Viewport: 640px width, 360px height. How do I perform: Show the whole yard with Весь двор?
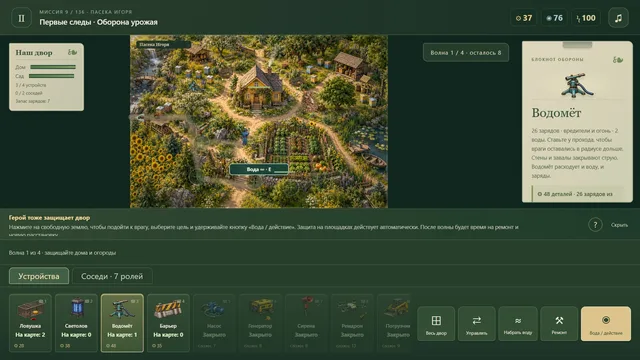coord(436,324)
